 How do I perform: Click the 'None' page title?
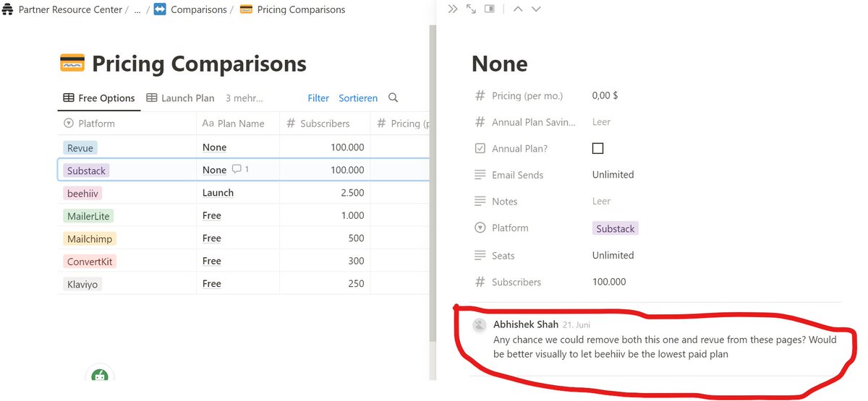coord(499,64)
